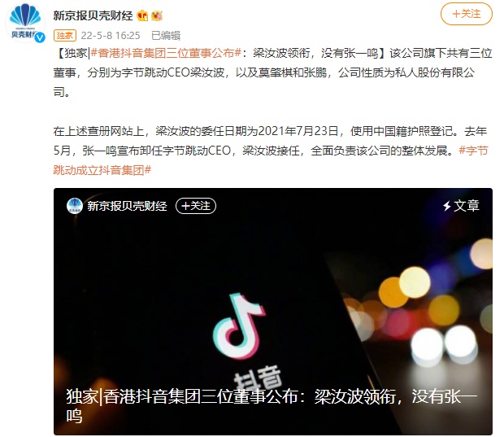Open the 贝壳财经 profile avatar
The width and height of the screenshot is (504, 437).
pyautogui.click(x=25, y=23)
